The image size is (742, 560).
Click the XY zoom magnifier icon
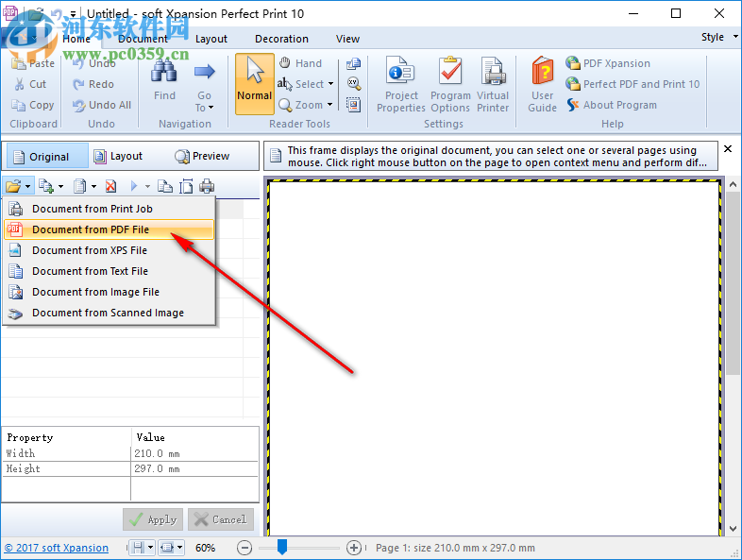(353, 84)
